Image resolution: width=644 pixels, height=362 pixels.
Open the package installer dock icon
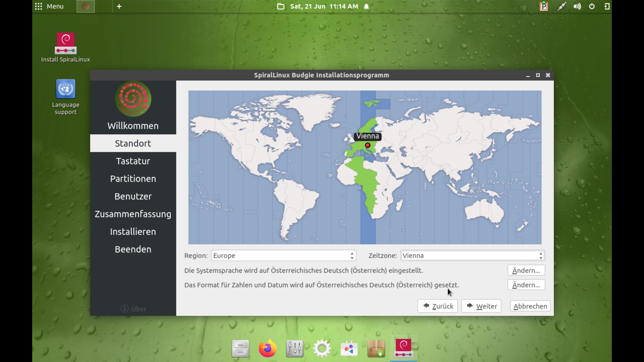point(376,348)
